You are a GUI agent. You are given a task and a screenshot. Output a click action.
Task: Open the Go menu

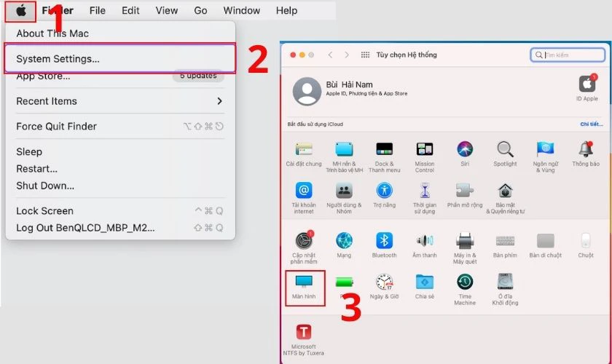pos(200,10)
